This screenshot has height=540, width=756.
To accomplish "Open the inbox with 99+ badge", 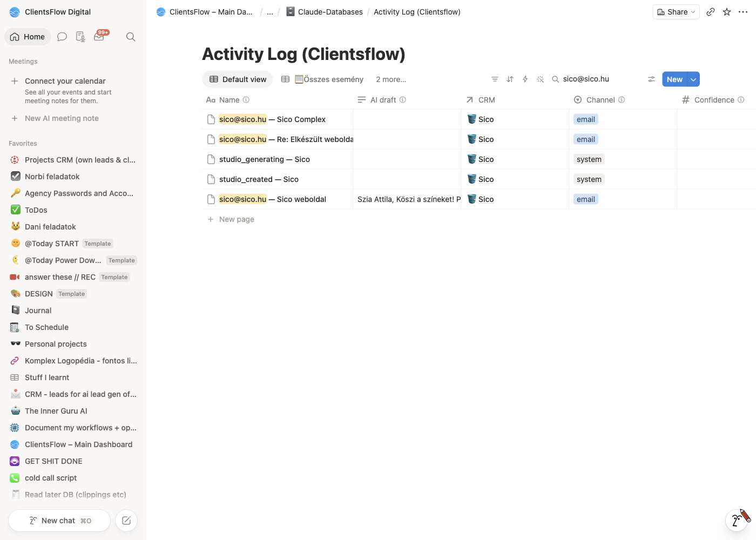I will point(99,36).
